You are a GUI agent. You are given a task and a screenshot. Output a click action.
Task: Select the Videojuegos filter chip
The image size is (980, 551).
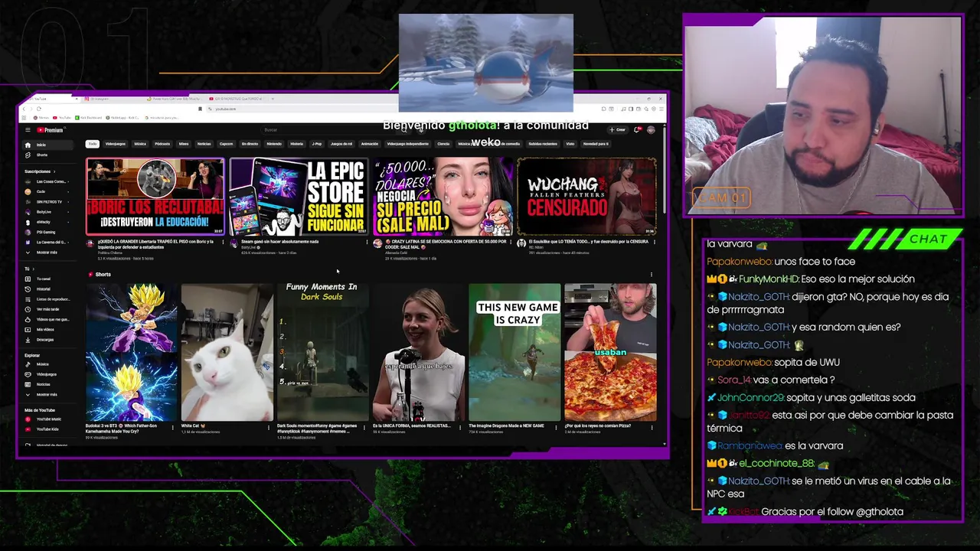point(116,143)
